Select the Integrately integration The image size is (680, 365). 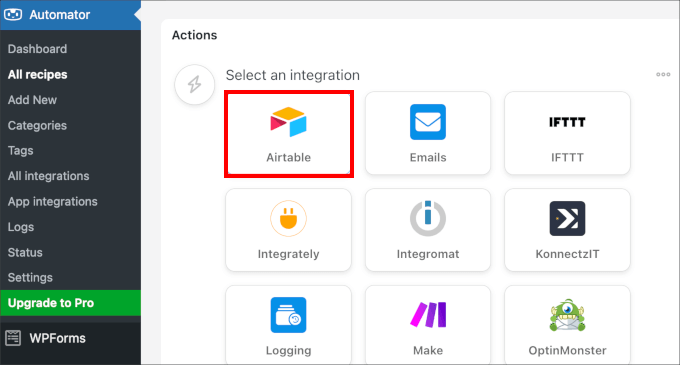(x=288, y=230)
